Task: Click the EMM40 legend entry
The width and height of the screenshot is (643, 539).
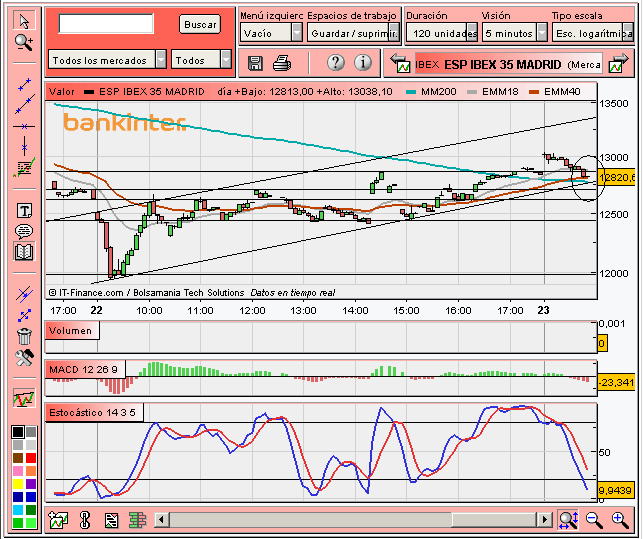Action: click(554, 91)
